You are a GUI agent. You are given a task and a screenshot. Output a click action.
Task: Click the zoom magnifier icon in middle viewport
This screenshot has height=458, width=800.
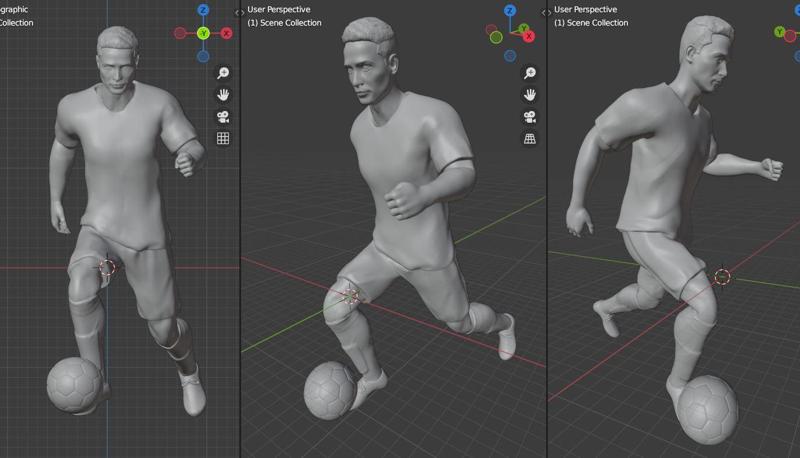(x=530, y=73)
